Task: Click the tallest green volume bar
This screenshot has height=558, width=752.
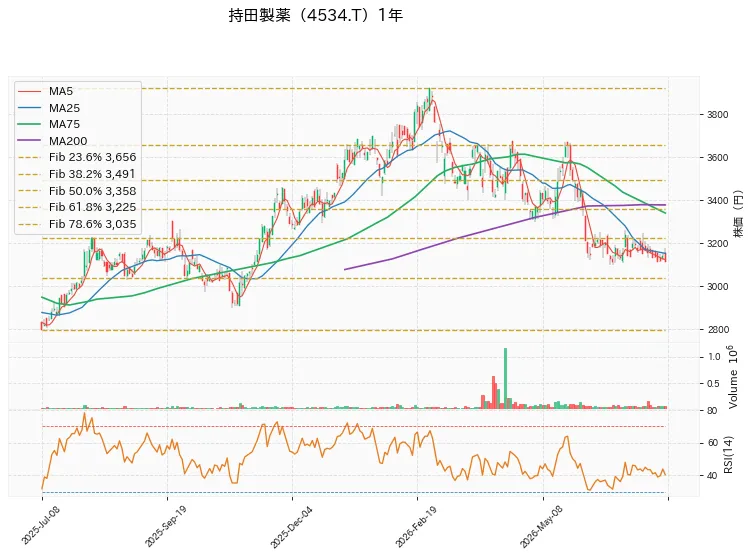Action: pos(505,378)
